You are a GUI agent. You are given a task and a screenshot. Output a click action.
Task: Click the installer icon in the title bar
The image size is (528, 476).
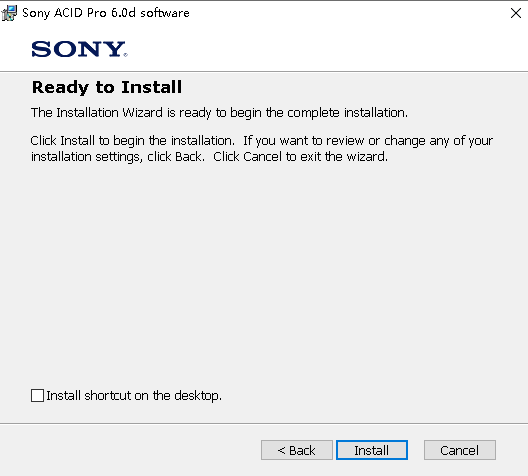(x=9, y=13)
